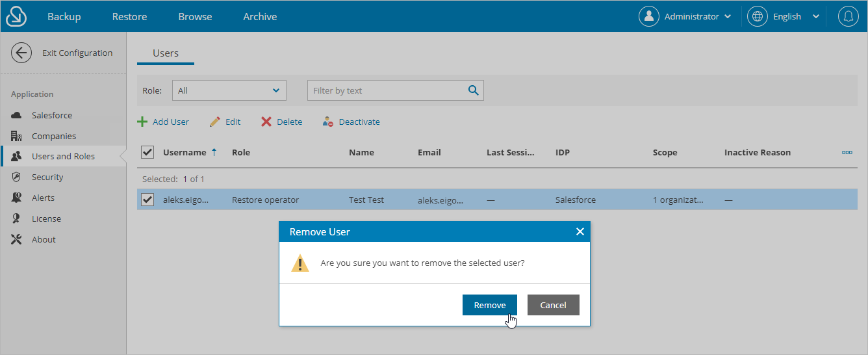Click Cancel in Remove User dialog
Image resolution: width=868 pixels, height=355 pixels.
554,305
